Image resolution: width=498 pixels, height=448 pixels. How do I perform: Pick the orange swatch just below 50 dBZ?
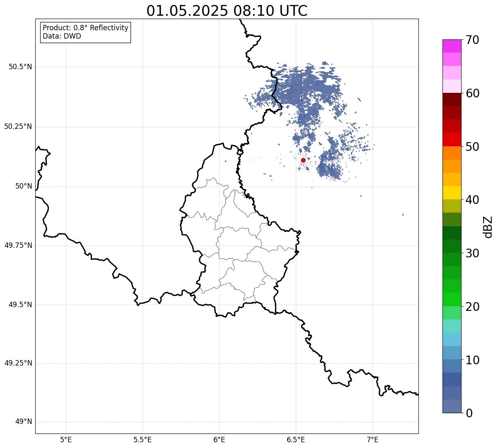click(452, 153)
